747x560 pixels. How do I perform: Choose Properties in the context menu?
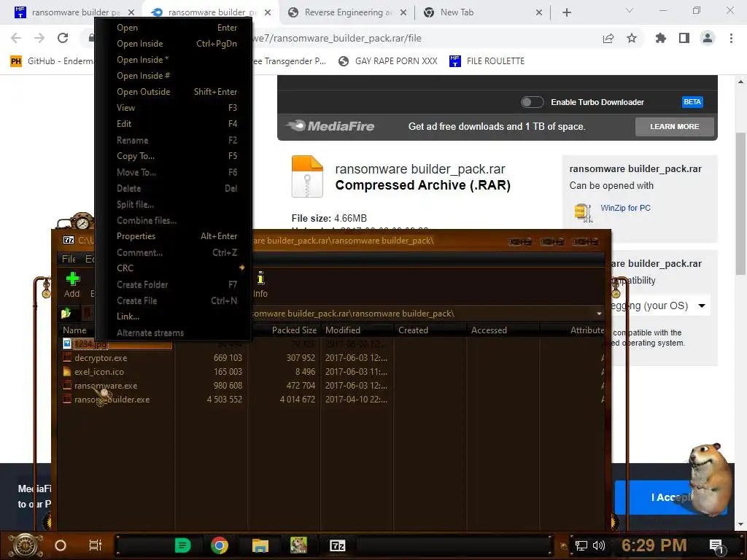point(174,236)
